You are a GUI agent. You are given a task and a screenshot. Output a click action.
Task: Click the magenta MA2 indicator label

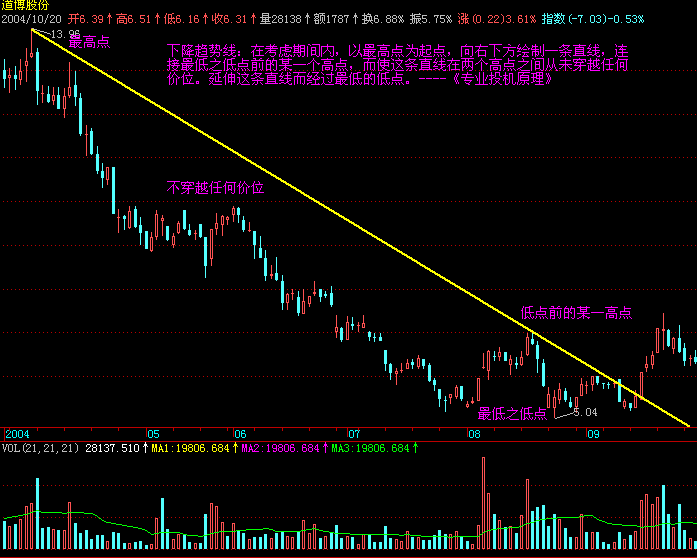[280, 448]
